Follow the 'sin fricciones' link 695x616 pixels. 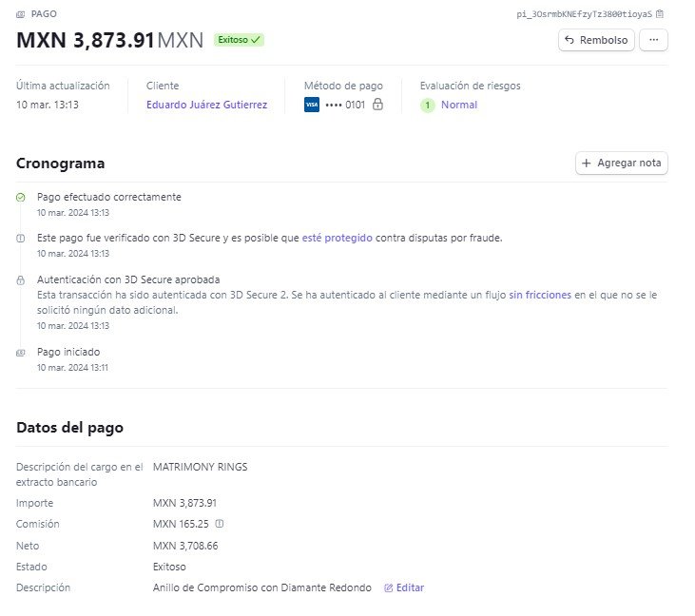(x=540, y=295)
